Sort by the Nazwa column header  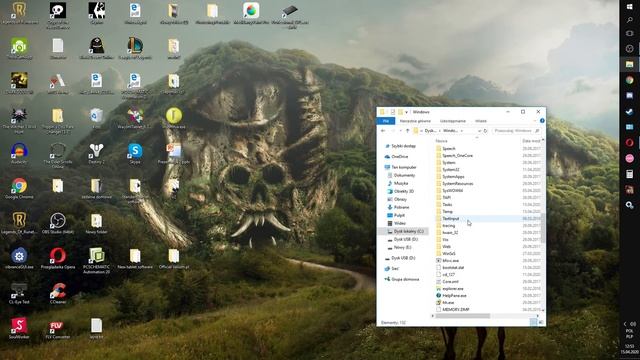click(x=441, y=141)
